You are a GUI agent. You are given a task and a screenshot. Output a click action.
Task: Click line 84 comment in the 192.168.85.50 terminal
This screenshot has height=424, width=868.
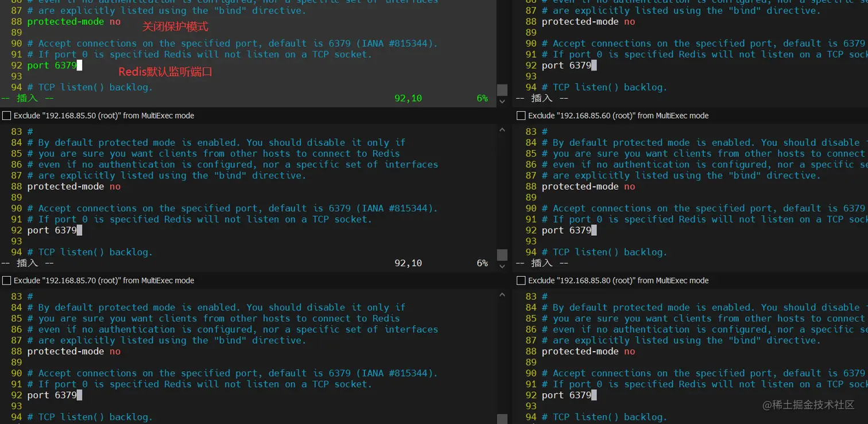point(216,142)
